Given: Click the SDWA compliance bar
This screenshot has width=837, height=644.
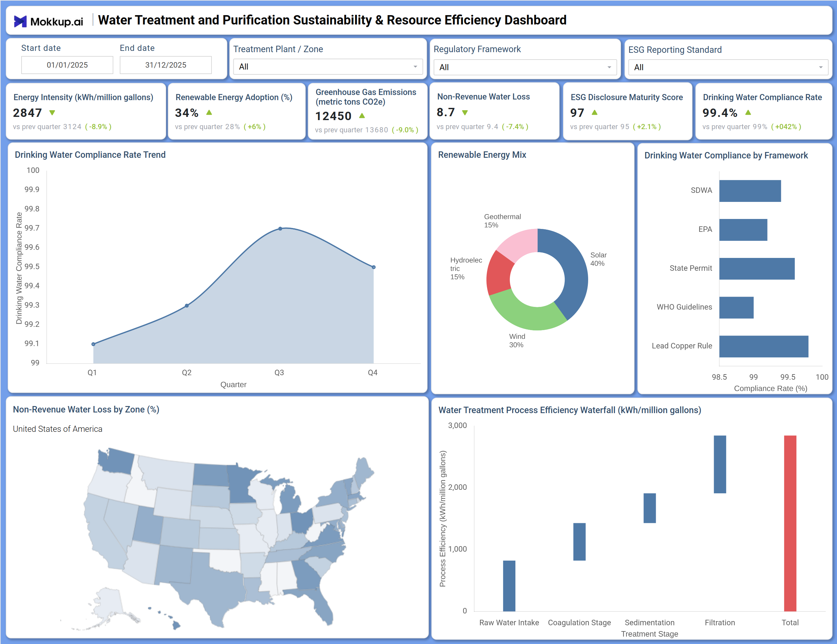Looking at the screenshot, I should point(750,191).
